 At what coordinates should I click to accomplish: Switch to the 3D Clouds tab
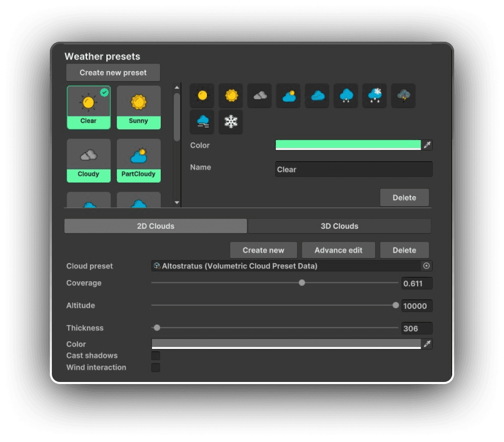click(339, 226)
